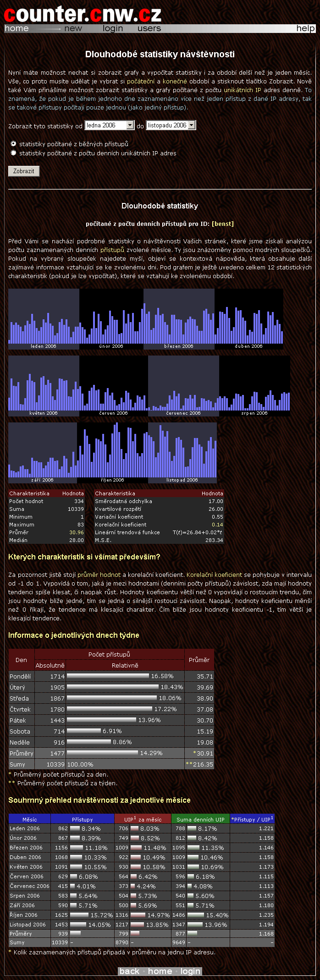320x980 pixels.
Task: Click the 'srpen 2006' chart
Action: pos(254,386)
